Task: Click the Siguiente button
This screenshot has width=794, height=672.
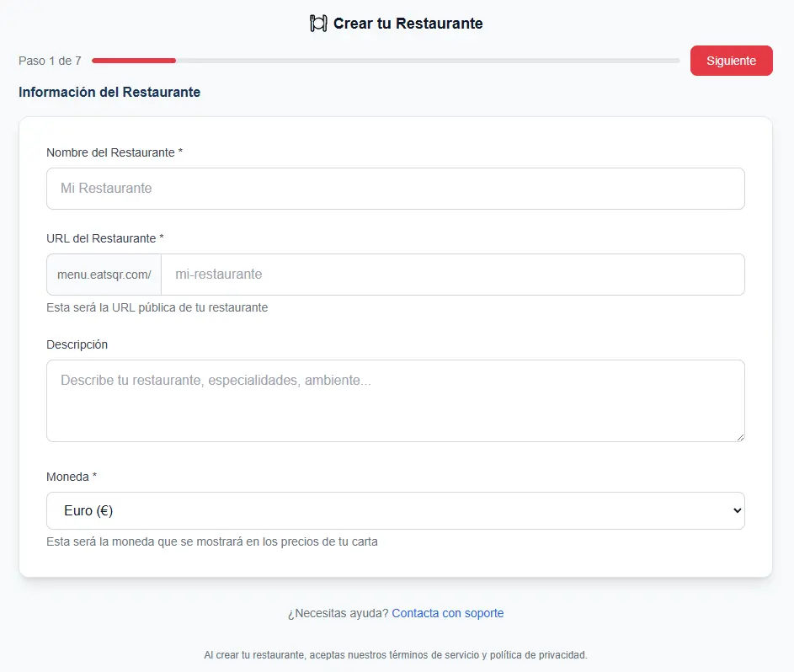Action: tap(731, 61)
